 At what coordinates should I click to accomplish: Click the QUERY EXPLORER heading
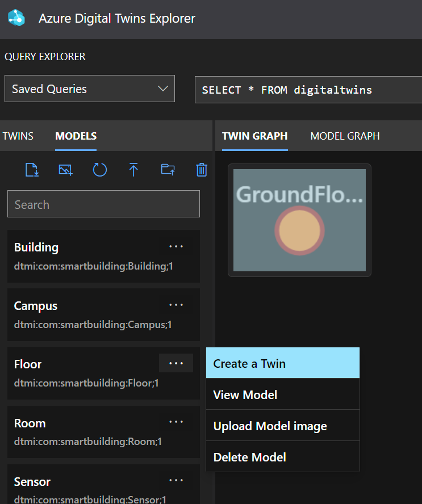coord(45,57)
